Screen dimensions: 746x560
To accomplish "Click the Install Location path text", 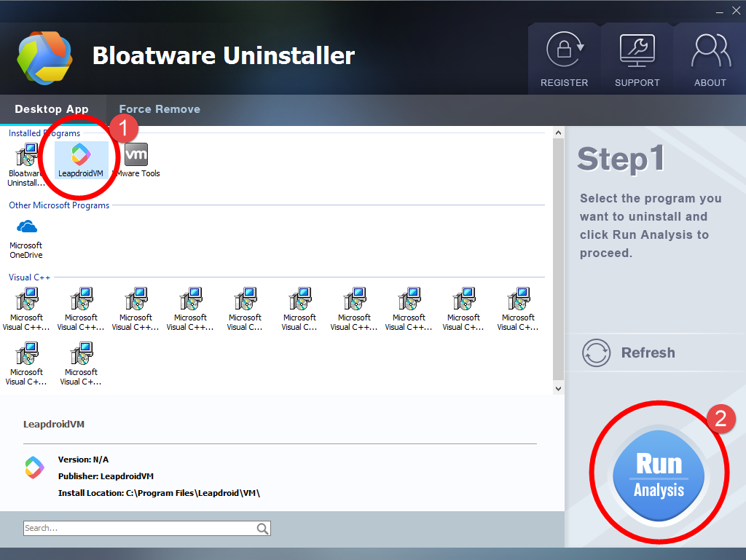I will [x=159, y=493].
